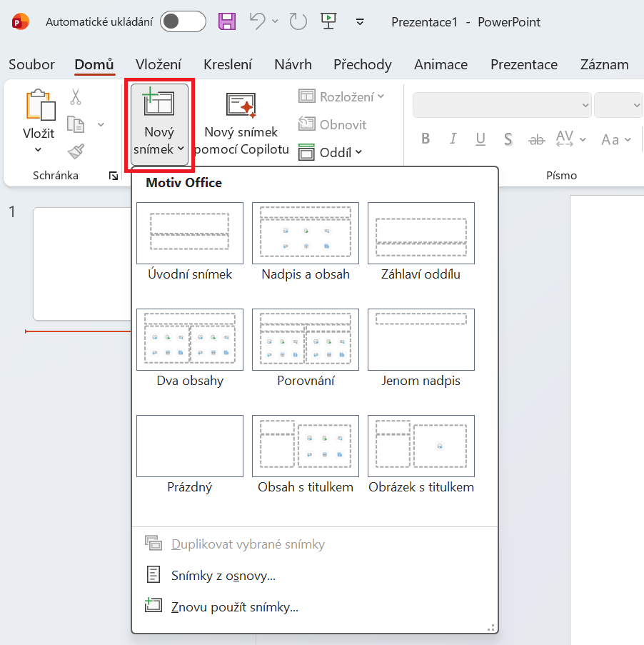Image resolution: width=644 pixels, height=645 pixels.
Task: Choose the Záhlaví oddílu layout
Action: [421, 242]
